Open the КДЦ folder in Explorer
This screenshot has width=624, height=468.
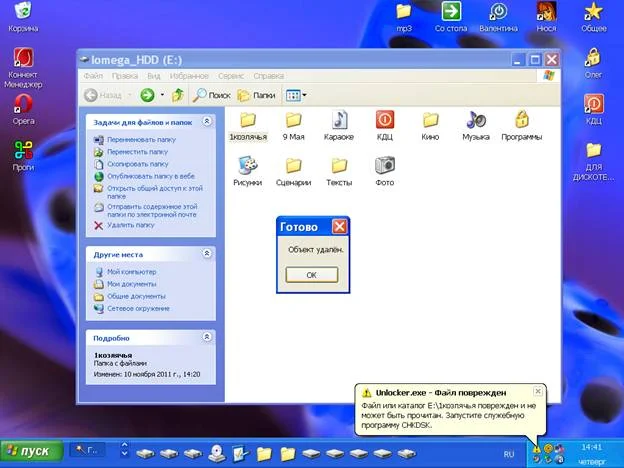[385, 121]
